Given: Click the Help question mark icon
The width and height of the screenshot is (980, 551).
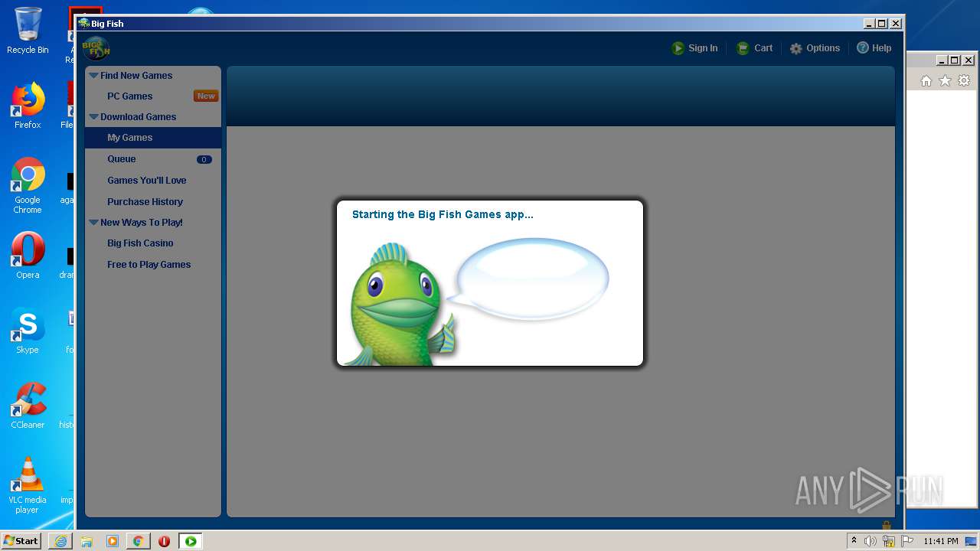Looking at the screenshot, I should click(863, 48).
